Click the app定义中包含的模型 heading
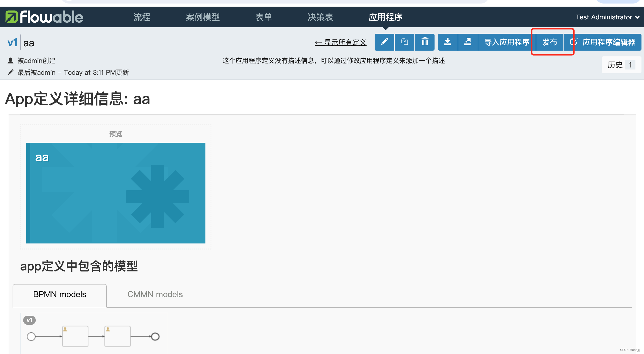The image size is (644, 354). click(x=79, y=266)
